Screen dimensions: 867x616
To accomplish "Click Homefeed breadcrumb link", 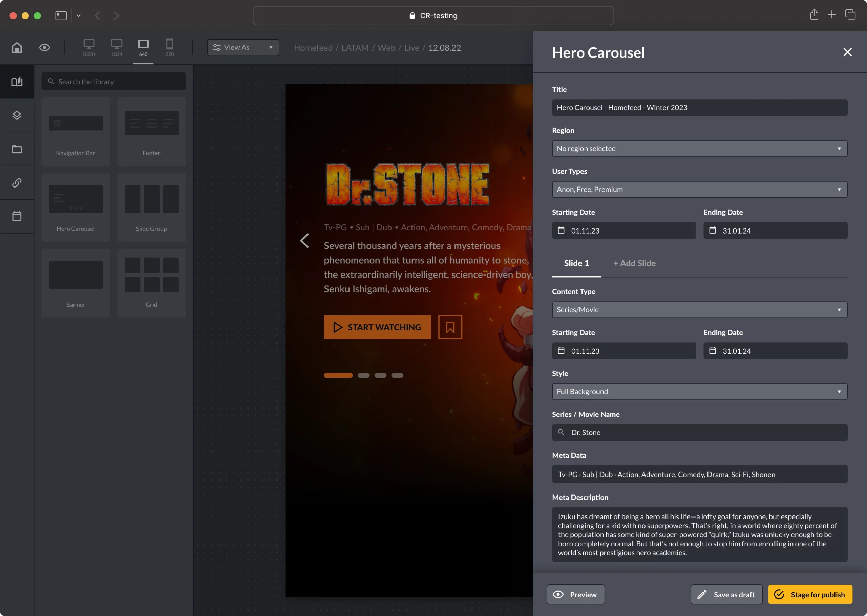I will [x=313, y=48].
